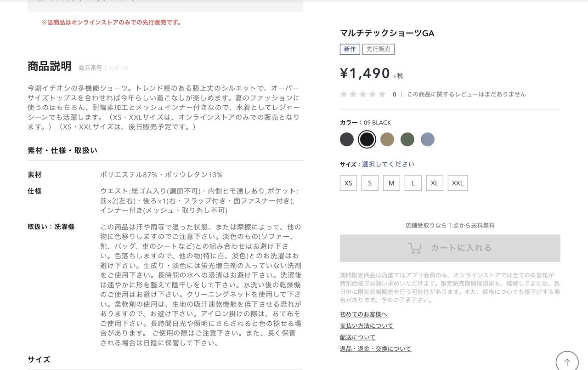Select size XXL

458,183
